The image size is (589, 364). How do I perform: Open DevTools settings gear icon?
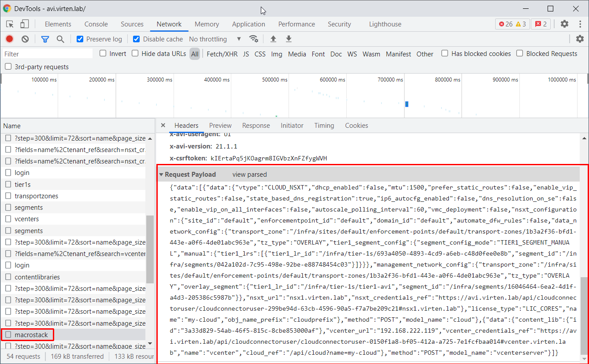pyautogui.click(x=564, y=24)
